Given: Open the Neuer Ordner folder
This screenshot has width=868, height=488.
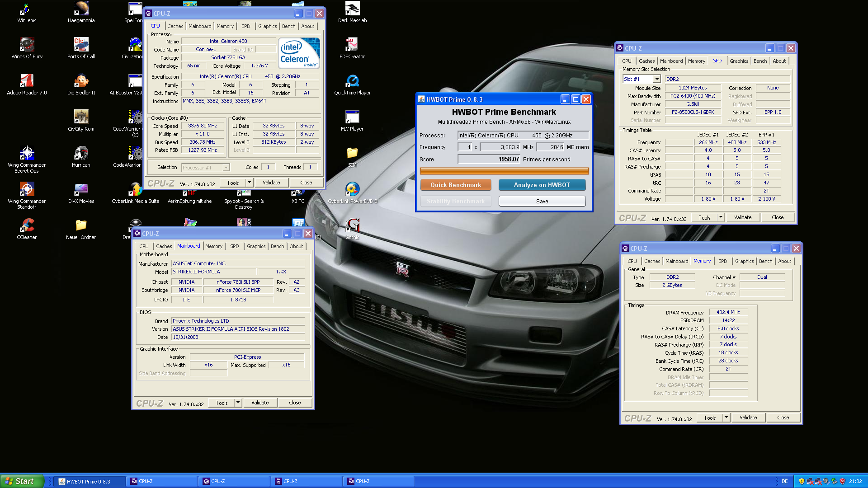Looking at the screenshot, I should [x=81, y=229].
